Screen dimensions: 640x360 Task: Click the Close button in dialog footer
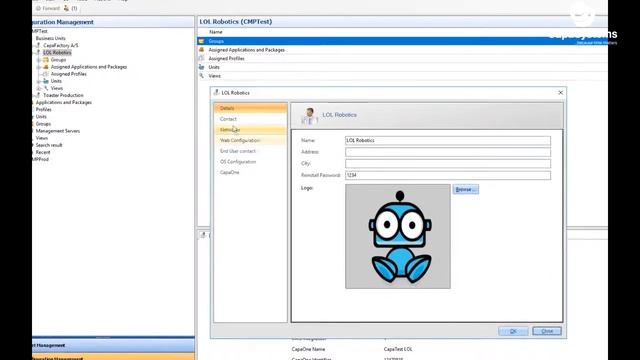[x=547, y=331]
